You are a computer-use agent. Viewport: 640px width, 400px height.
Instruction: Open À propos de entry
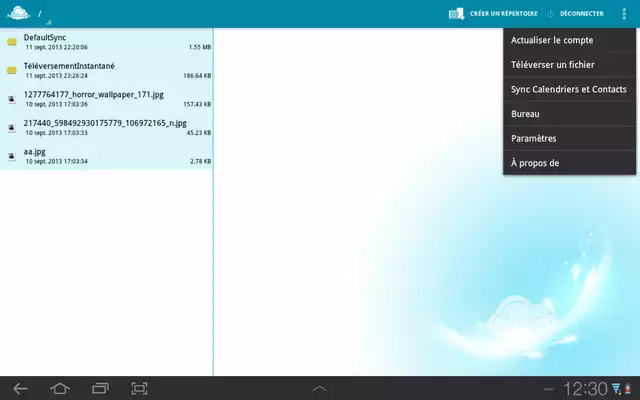(x=569, y=163)
